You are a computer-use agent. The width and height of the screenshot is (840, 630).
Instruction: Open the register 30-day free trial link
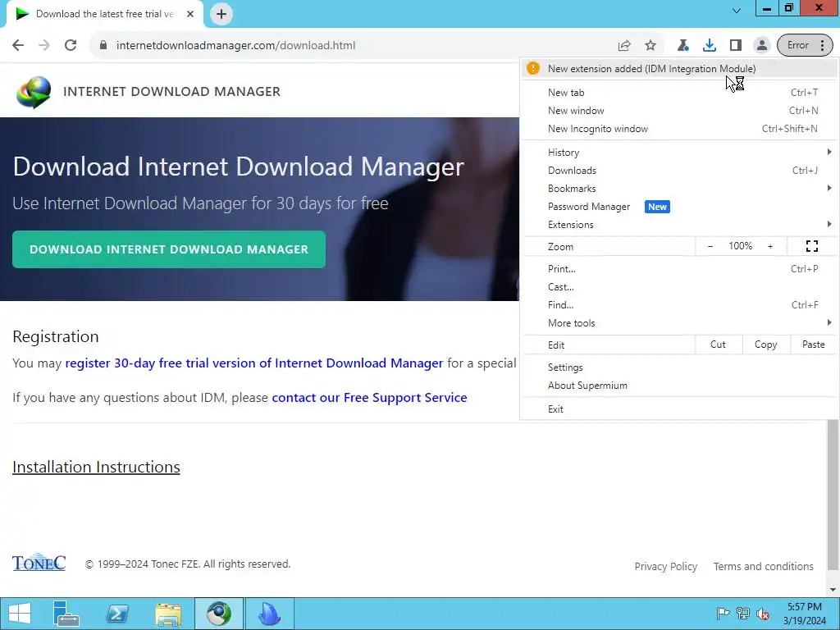pyautogui.click(x=254, y=363)
